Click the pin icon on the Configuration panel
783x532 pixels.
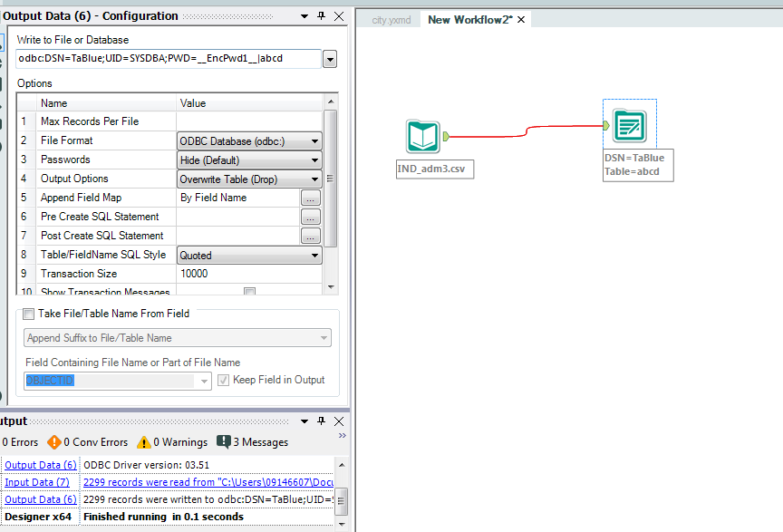322,15
